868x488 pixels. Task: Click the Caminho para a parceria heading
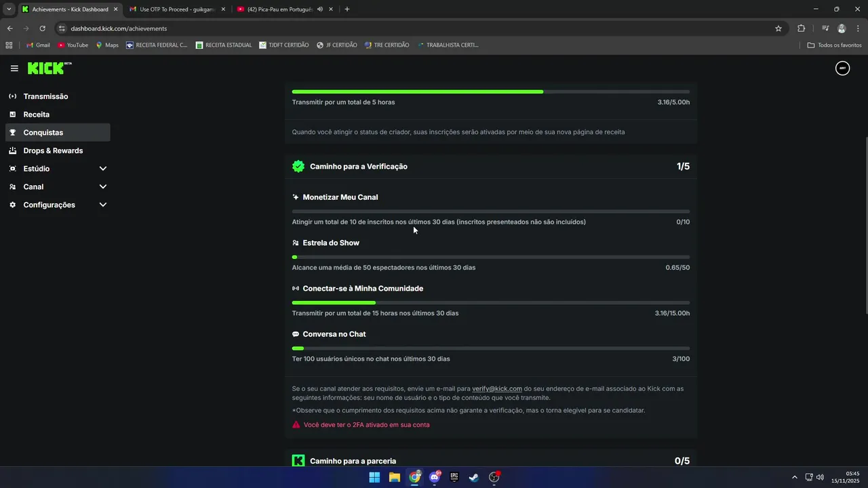tap(353, 461)
